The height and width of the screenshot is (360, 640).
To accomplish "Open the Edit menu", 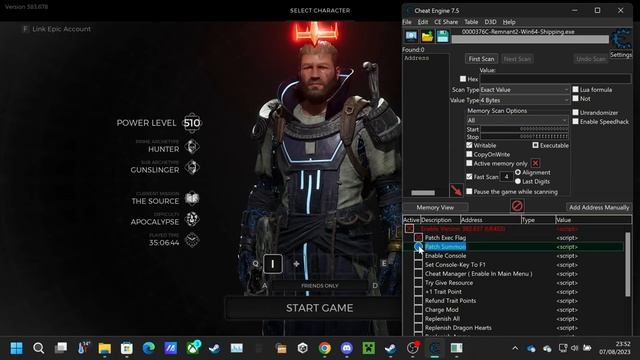I will point(423,22).
